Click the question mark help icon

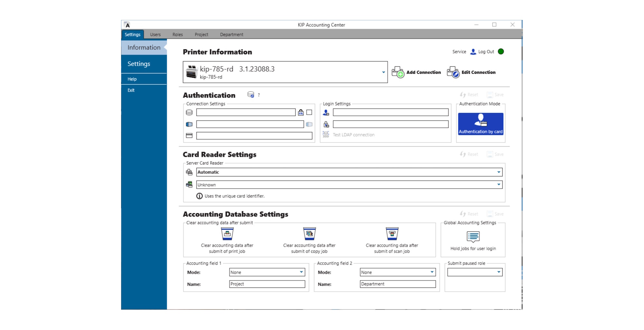259,95
